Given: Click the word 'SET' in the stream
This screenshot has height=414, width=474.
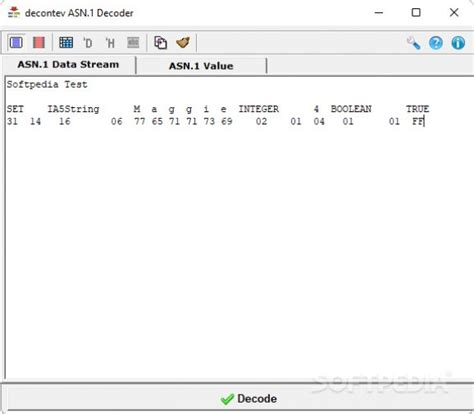Looking at the screenshot, I should pyautogui.click(x=15, y=109).
